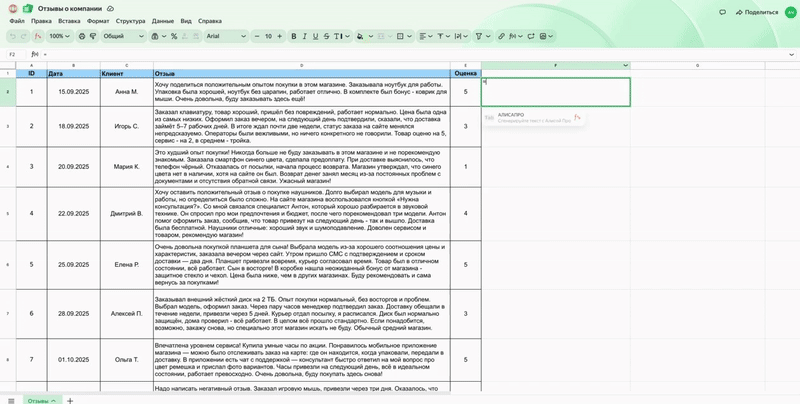Image resolution: width=800 pixels, height=404 pixels.
Task: Open the comments panel icon
Action: 722,13
